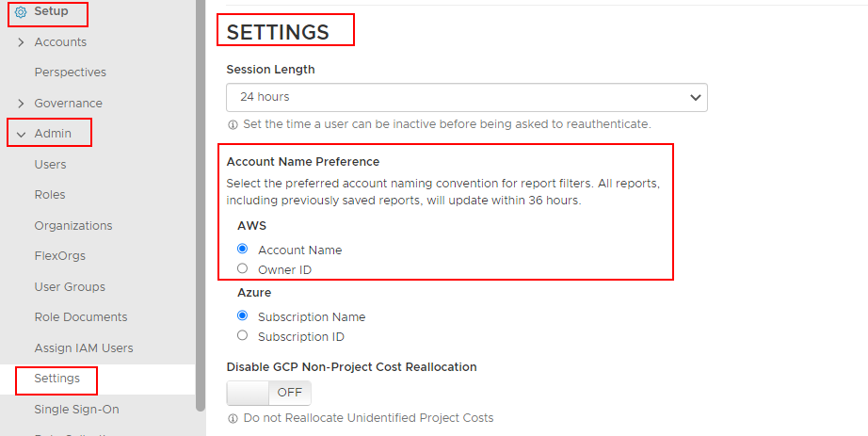
Task: Navigate to Organizations
Action: (72, 226)
